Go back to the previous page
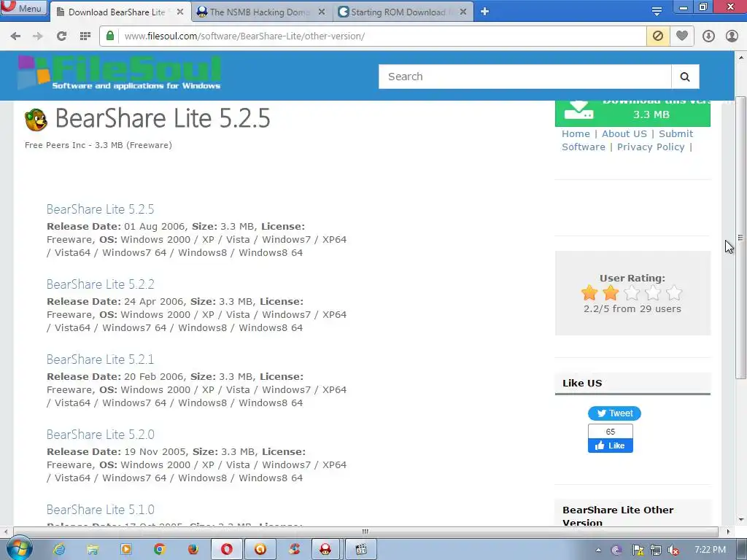This screenshot has height=560, width=747. (x=15, y=36)
